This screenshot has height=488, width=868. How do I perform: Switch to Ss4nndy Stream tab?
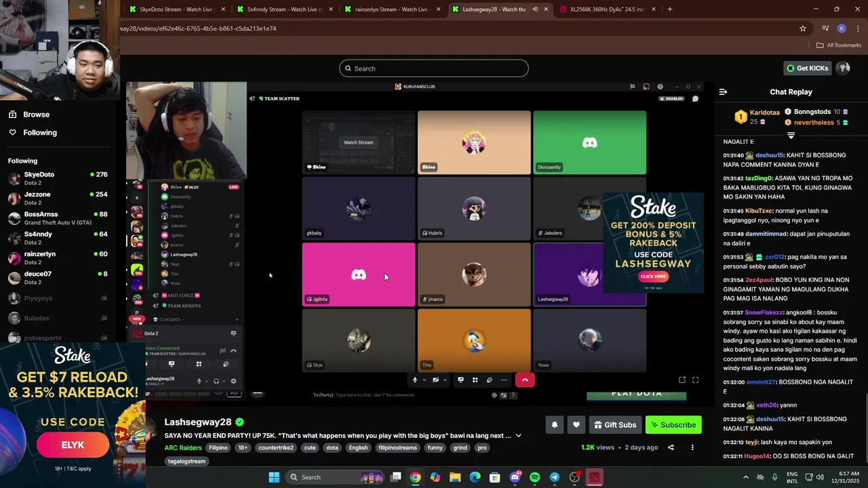point(284,9)
